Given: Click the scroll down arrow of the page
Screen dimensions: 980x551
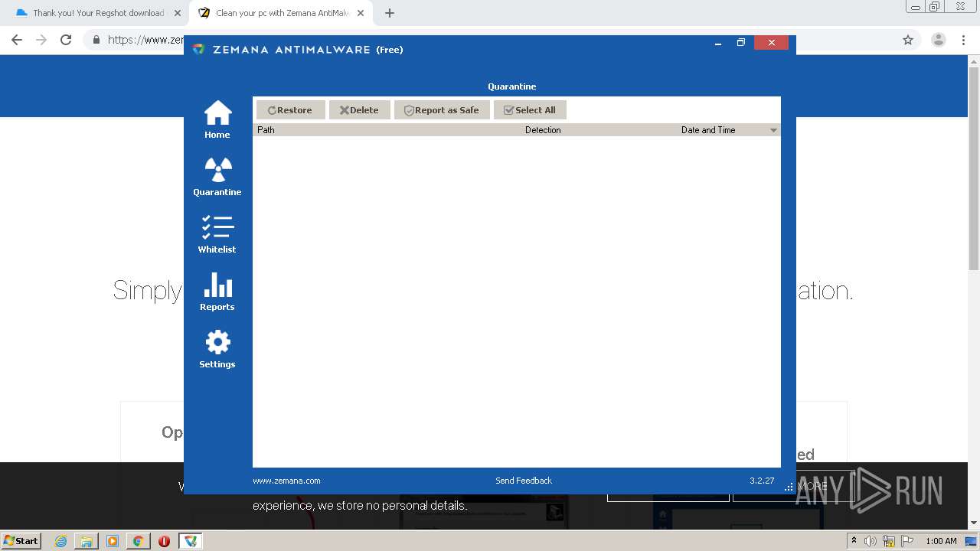Looking at the screenshot, I should pyautogui.click(x=974, y=523).
